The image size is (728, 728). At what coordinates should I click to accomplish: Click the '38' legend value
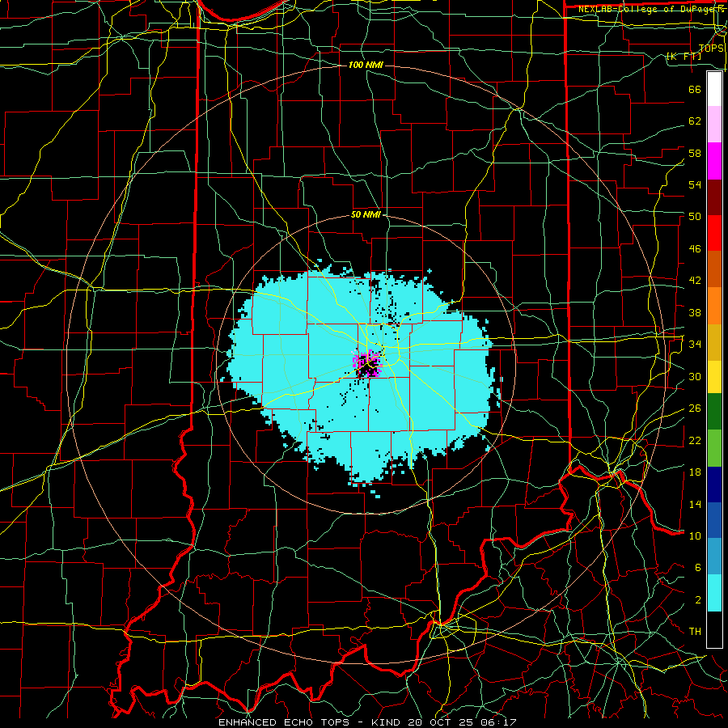695,312
